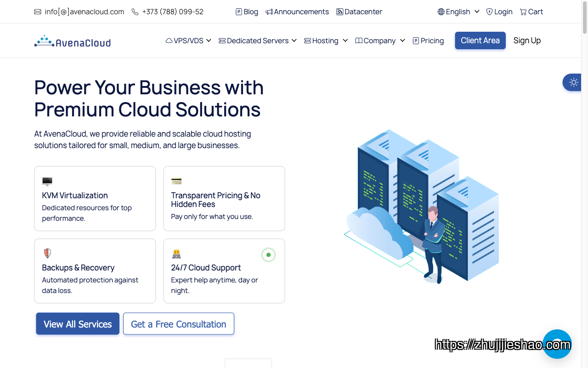
Task: Click the +373 (788) 099-52 phone number
Action: (173, 12)
